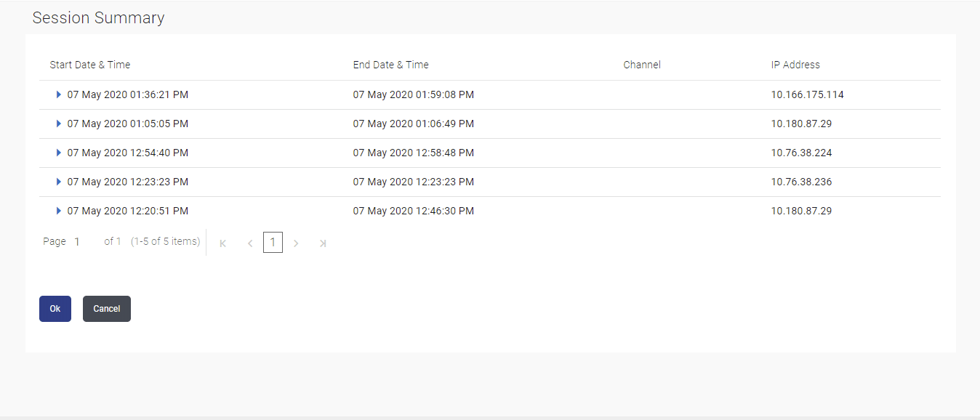The width and height of the screenshot is (980, 420).
Task: Go to the next page arrow
Action: click(296, 243)
